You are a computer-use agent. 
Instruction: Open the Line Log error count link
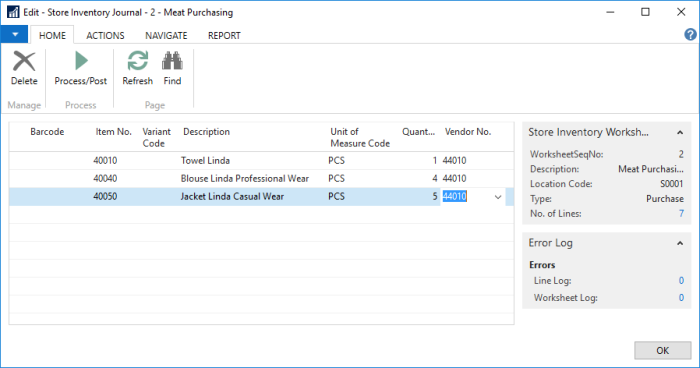pos(681,280)
